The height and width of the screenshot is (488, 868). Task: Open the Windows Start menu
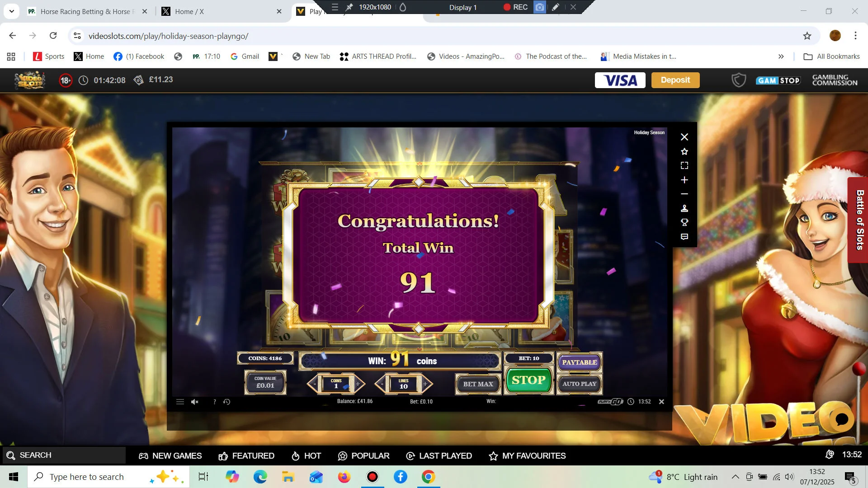coord(14,477)
